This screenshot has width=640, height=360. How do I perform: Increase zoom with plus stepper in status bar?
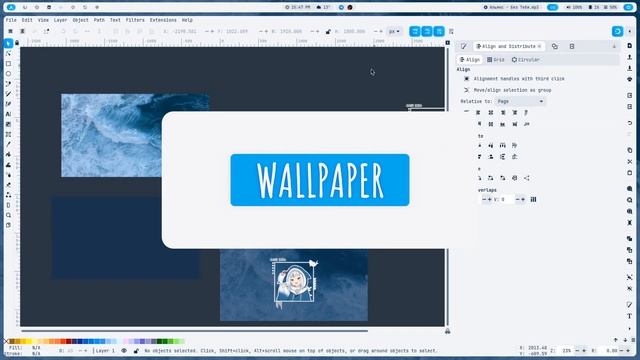click(584, 351)
